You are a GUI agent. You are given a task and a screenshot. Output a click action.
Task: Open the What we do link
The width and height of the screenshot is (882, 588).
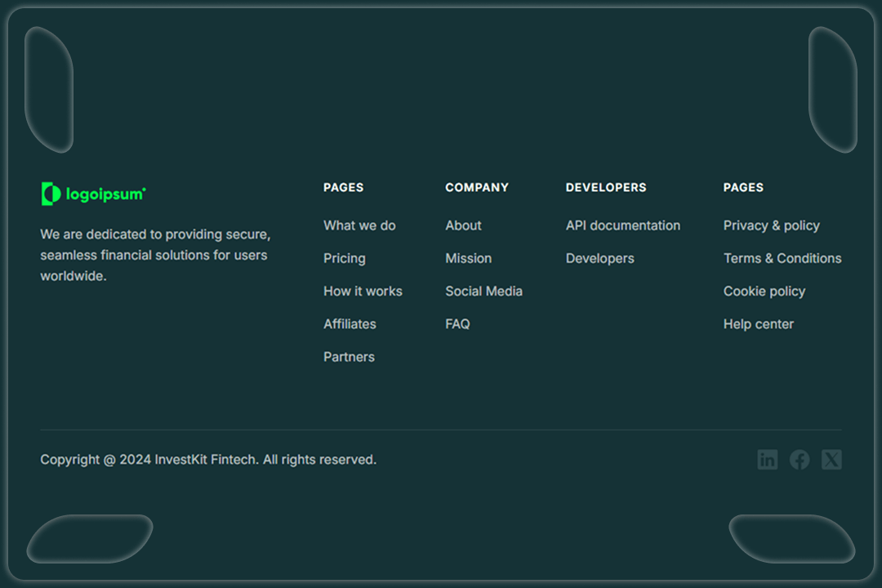[x=359, y=225]
